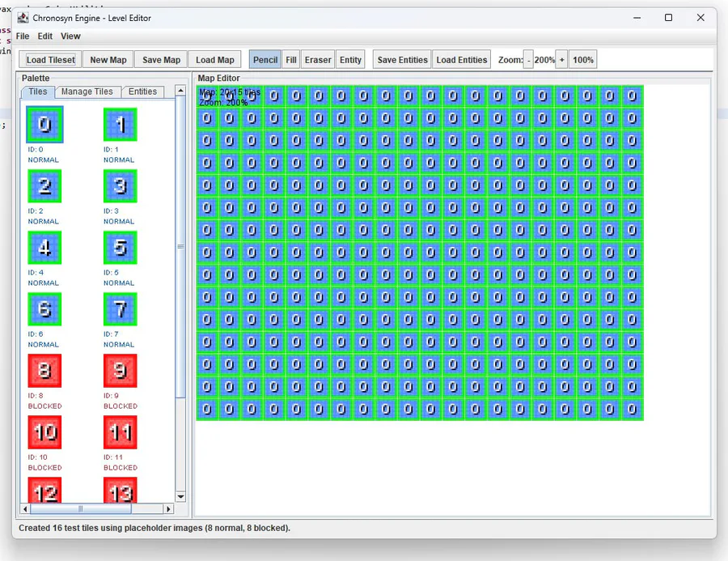
Task: Activate the Fill tool
Action: click(x=291, y=60)
